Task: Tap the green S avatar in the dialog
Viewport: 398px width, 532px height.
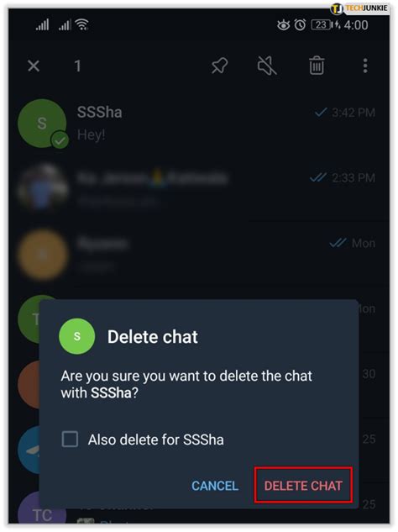Action: click(77, 336)
